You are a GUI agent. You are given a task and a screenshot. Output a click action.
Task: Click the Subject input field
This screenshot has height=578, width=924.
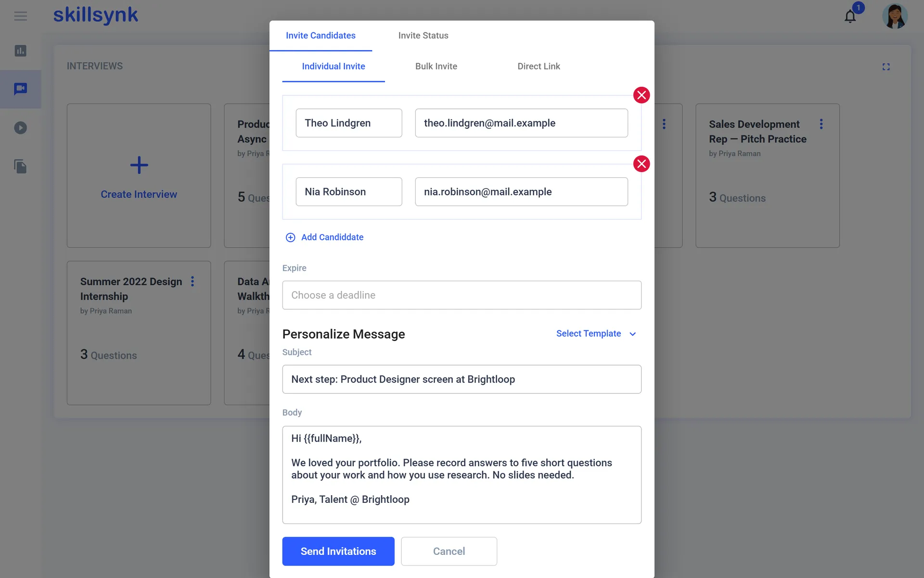462,380
